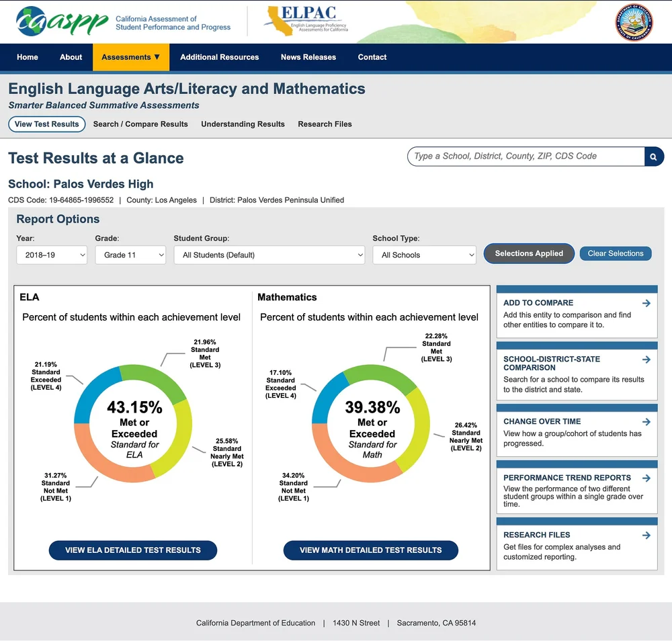
Task: Click the Add to Compare arrow icon
Action: pyautogui.click(x=646, y=303)
